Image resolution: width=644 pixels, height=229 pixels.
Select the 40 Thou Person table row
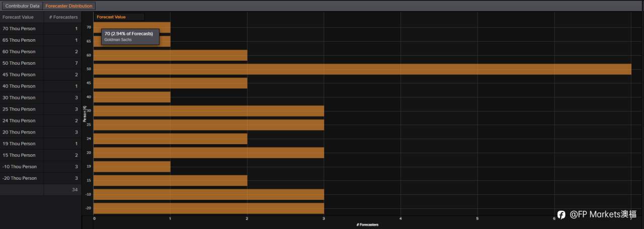click(40, 86)
